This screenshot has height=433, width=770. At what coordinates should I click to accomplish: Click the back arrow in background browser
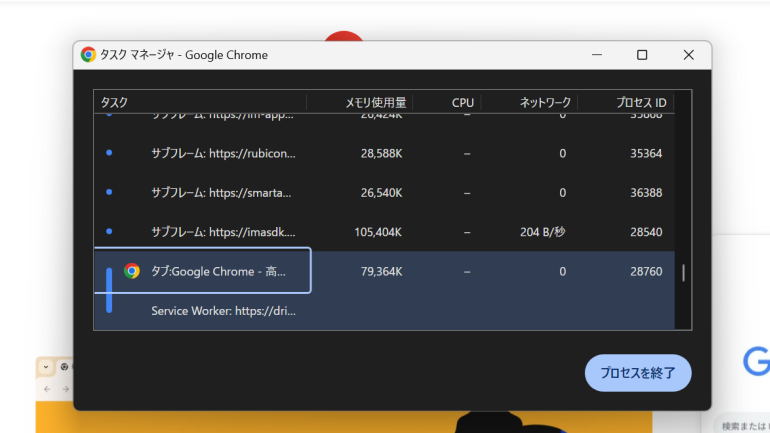pyautogui.click(x=47, y=389)
